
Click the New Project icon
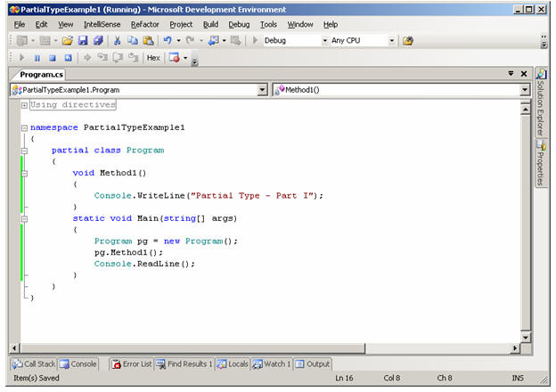22,41
